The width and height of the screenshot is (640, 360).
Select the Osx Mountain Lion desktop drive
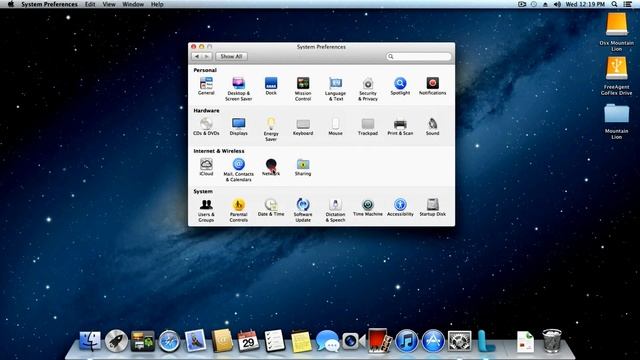click(616, 32)
